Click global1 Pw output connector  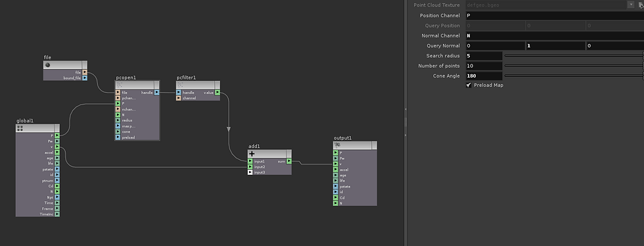(57, 141)
